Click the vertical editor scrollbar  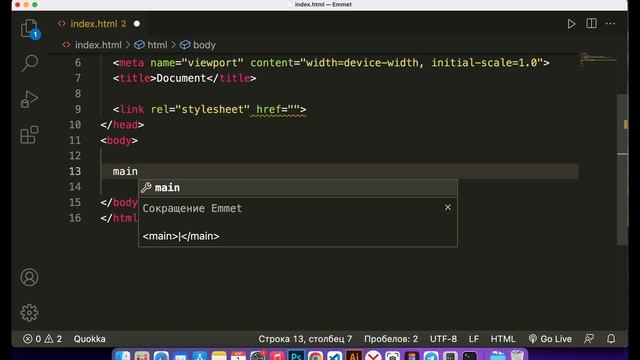(x=622, y=169)
